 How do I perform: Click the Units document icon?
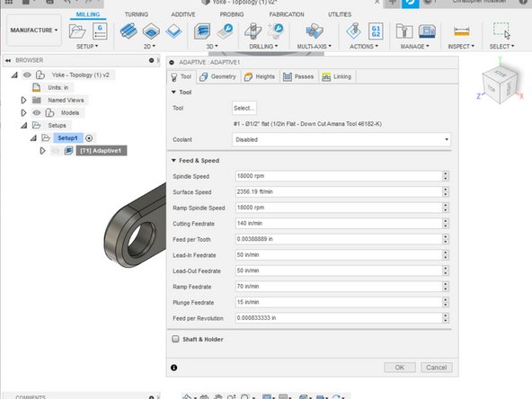(x=36, y=87)
